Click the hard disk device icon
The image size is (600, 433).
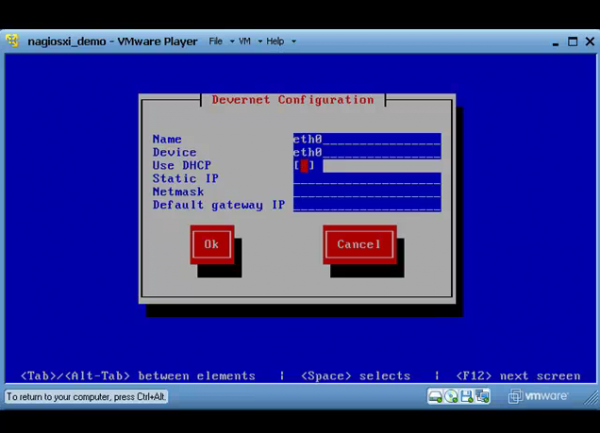tap(436, 397)
